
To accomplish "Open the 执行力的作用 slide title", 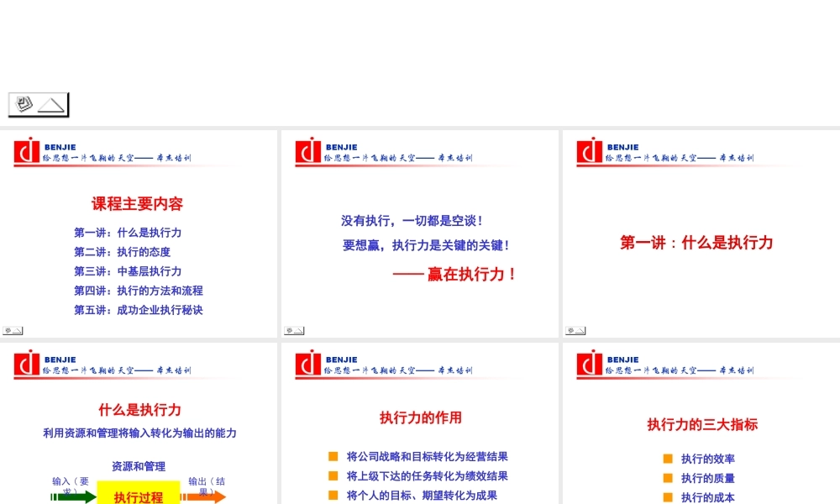I will (421, 417).
